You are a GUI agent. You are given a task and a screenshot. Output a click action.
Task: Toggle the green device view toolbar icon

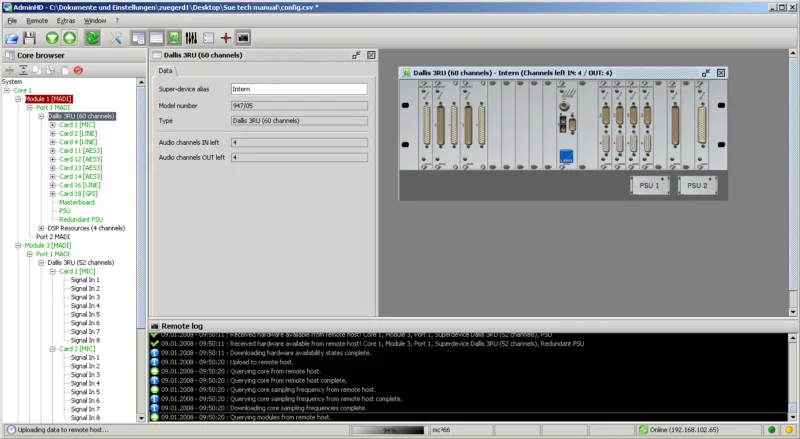point(173,38)
